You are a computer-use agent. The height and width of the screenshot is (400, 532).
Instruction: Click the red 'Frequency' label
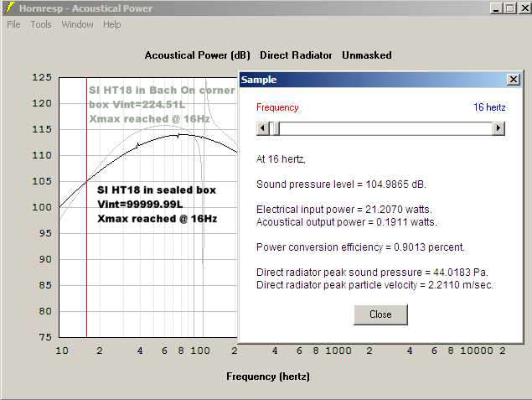[277, 107]
